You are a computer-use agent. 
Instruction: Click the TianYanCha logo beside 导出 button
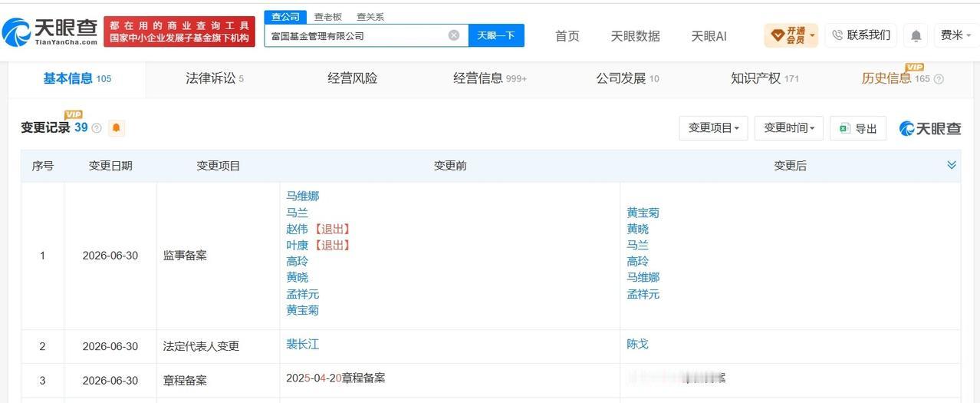930,128
